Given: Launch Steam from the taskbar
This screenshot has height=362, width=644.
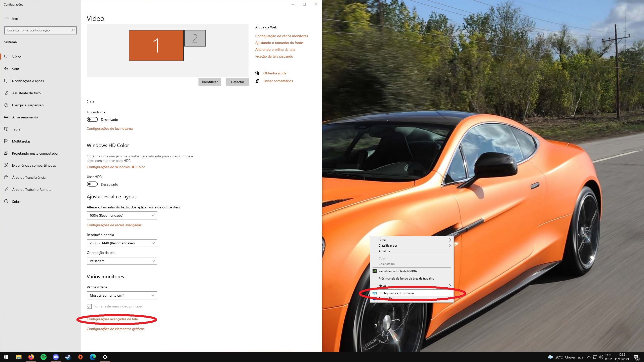Looking at the screenshot, I should tap(68, 357).
